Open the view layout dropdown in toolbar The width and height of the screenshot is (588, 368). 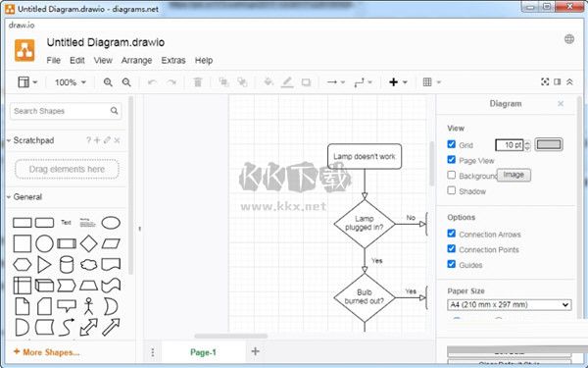(27, 82)
